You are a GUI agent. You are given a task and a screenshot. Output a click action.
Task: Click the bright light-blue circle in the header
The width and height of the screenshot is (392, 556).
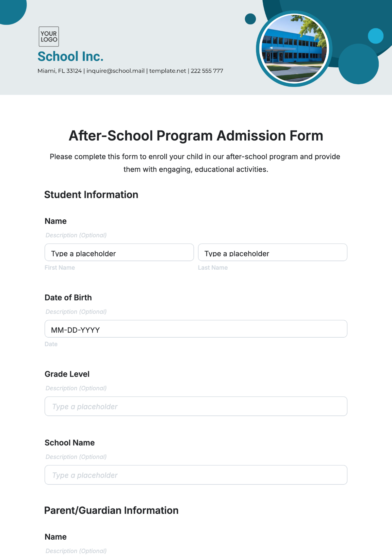pyautogui.click(x=375, y=36)
